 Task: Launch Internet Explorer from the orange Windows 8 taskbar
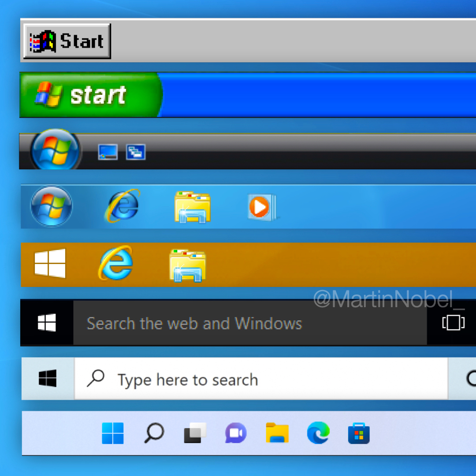[116, 263]
